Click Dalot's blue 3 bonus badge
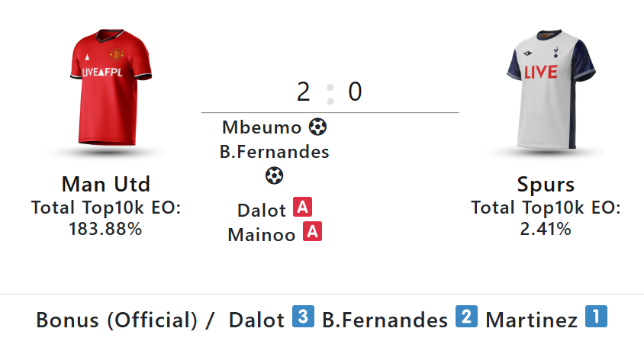 pos(303,317)
